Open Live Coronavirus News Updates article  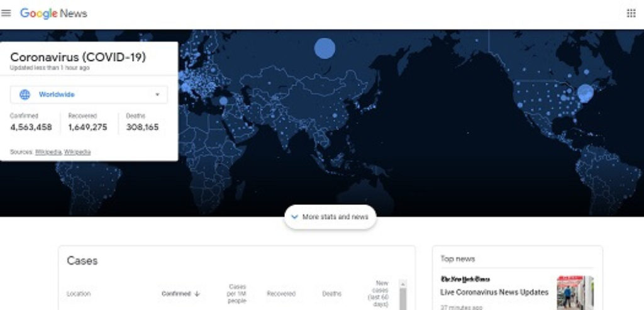(x=494, y=292)
